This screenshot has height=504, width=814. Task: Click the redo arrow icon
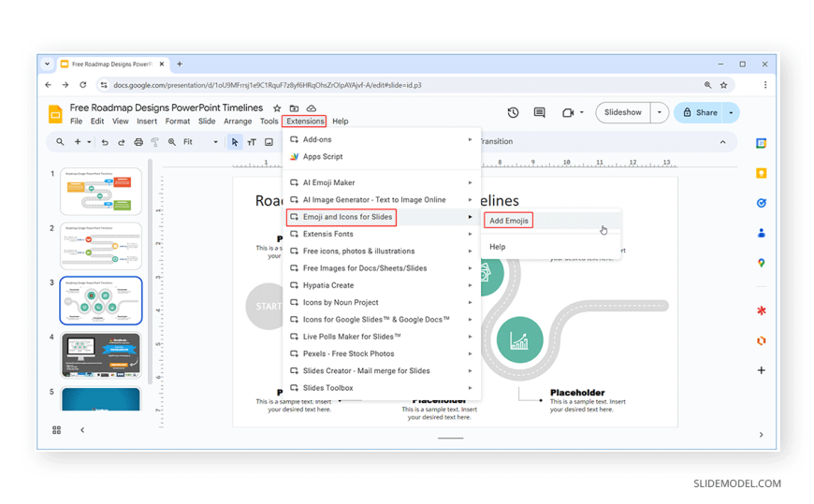122,142
